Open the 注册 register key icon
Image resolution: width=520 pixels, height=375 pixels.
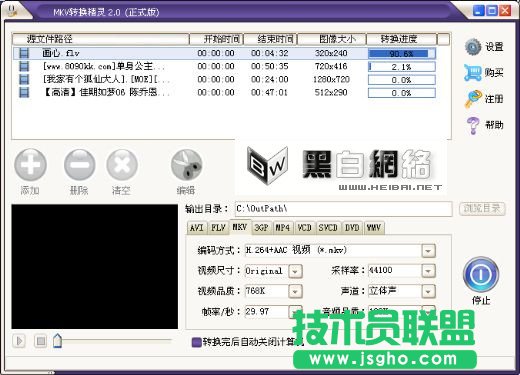(473, 99)
